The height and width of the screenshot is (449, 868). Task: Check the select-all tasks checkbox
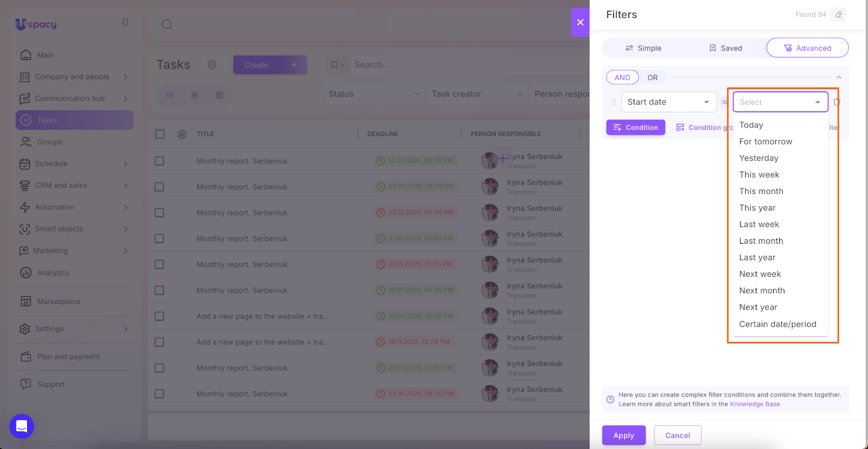click(x=159, y=134)
